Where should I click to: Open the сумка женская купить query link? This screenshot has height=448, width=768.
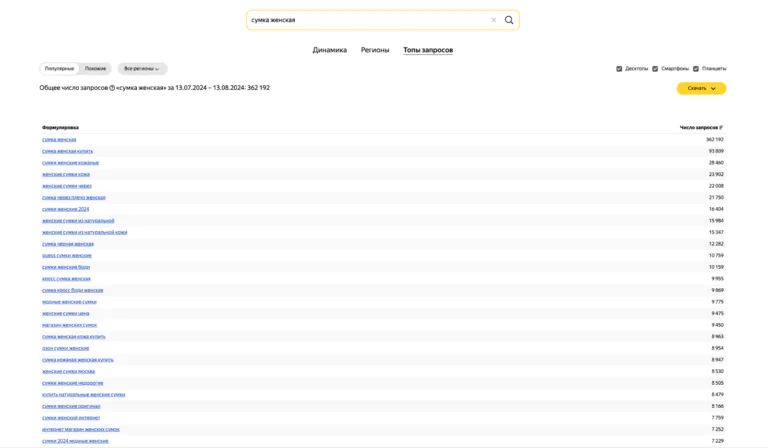68,151
